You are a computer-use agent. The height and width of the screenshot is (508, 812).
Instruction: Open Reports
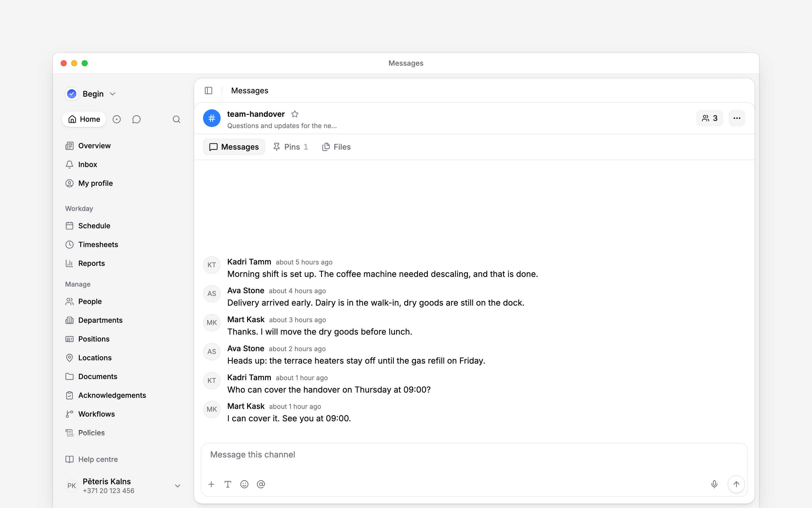[x=124, y=263]
